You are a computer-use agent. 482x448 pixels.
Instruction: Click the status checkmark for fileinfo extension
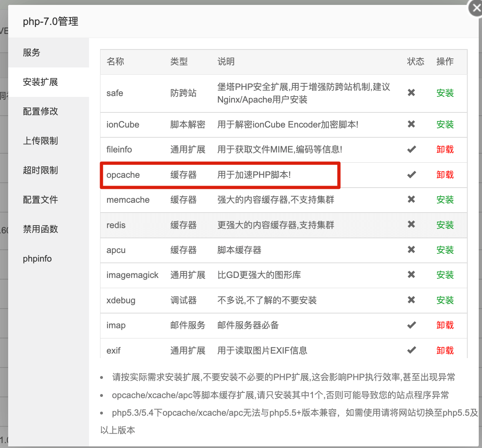pos(411,150)
